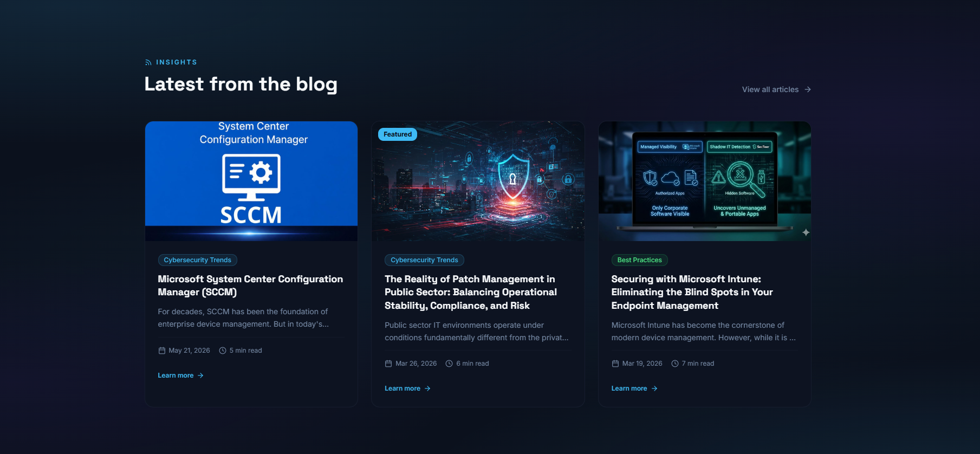Click the Learn more arrow on SCCM card

coord(200,375)
